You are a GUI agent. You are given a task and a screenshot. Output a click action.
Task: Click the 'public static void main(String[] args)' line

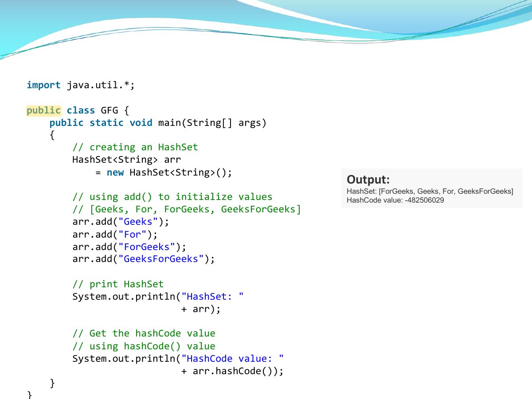(158, 123)
